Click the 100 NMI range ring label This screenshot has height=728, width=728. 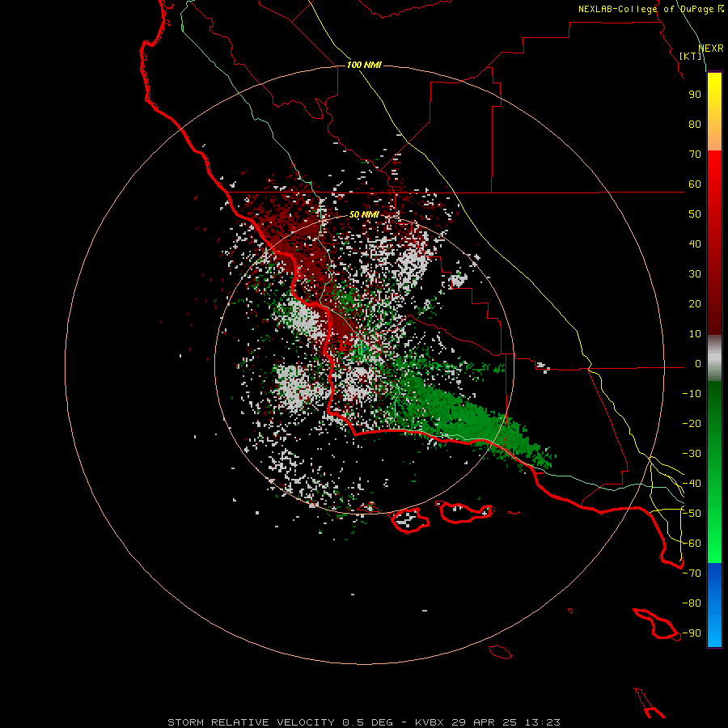tap(364, 65)
